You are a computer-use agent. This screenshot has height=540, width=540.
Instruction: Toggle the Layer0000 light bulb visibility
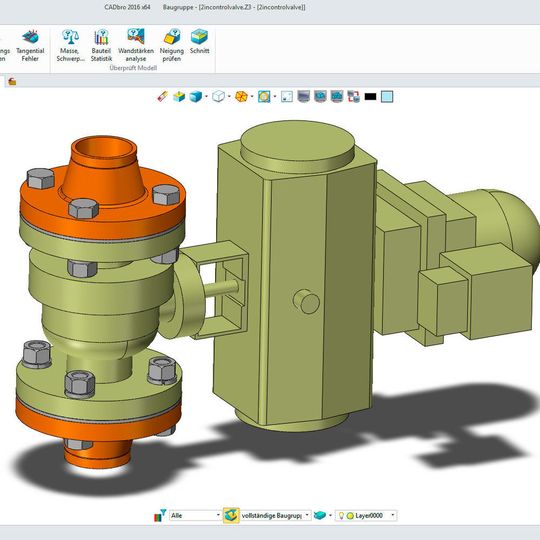pyautogui.click(x=341, y=516)
